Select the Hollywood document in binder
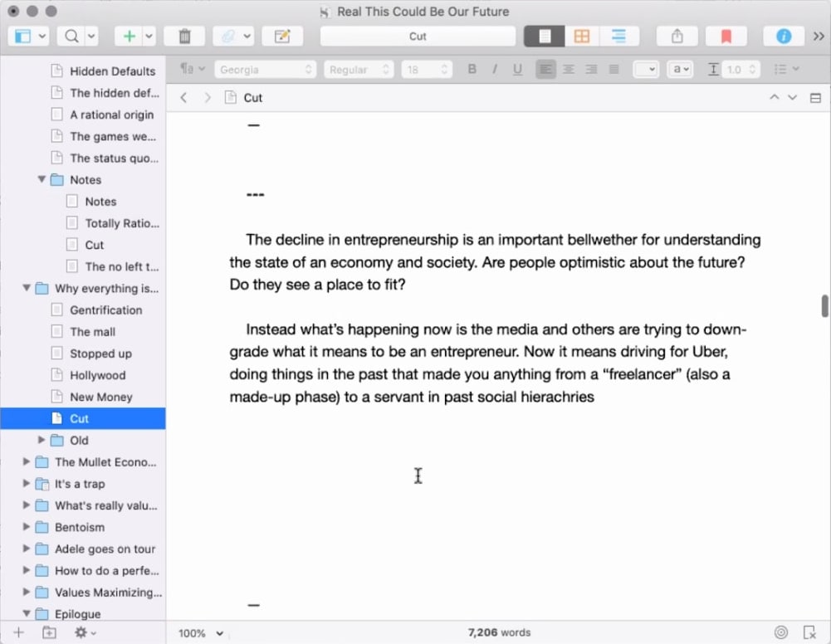The image size is (831, 644). (x=97, y=375)
